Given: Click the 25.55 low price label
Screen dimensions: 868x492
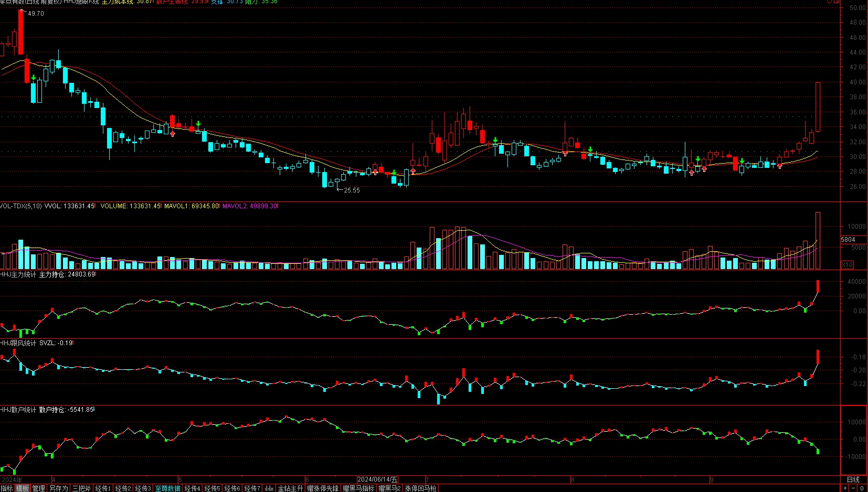Looking at the screenshot, I should click(x=352, y=190).
